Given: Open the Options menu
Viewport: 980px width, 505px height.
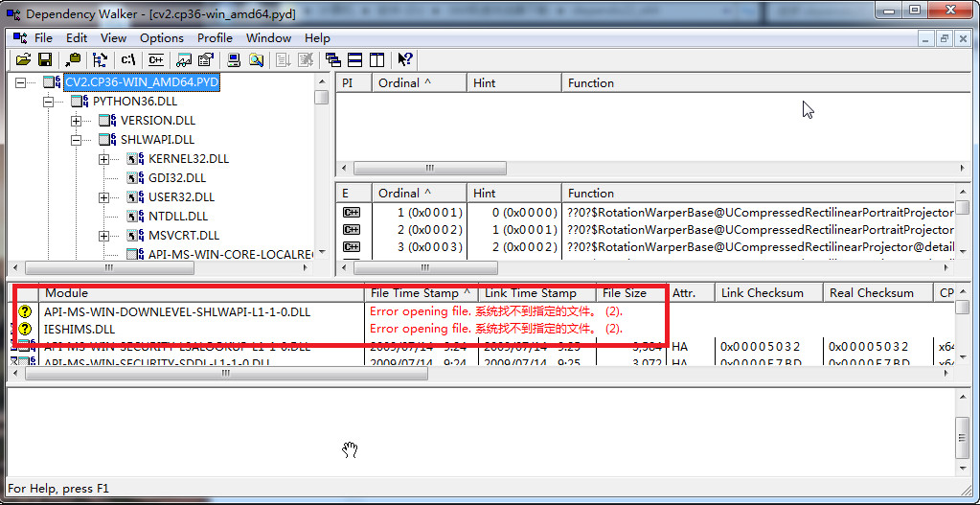Looking at the screenshot, I should tap(162, 38).
